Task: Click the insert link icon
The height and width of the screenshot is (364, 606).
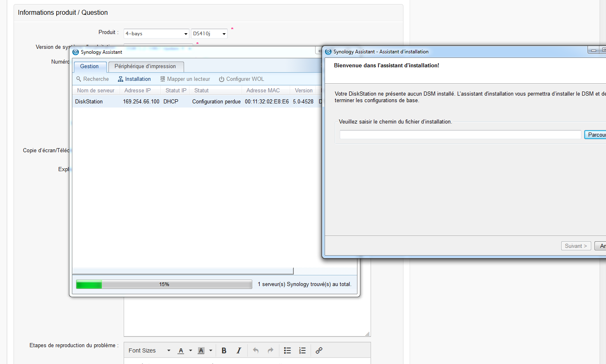Action: click(x=319, y=350)
